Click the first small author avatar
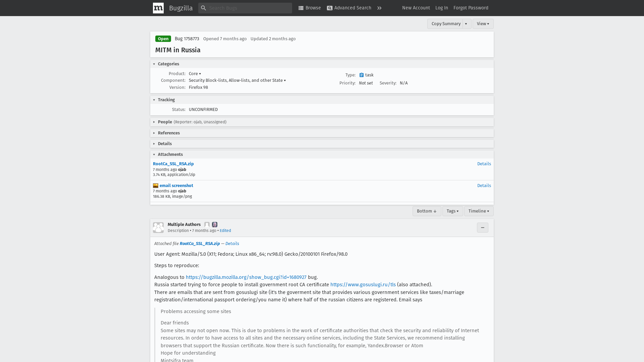 click(x=207, y=225)
